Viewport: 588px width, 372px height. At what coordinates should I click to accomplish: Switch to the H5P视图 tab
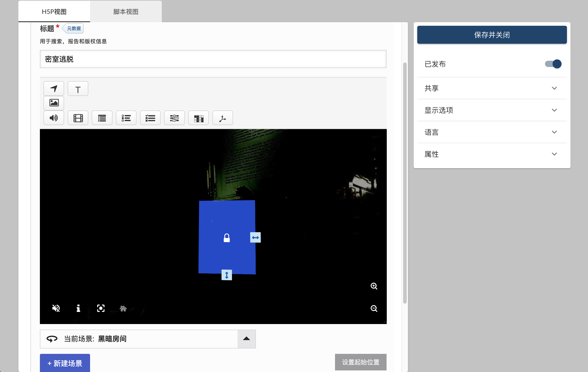(x=54, y=11)
